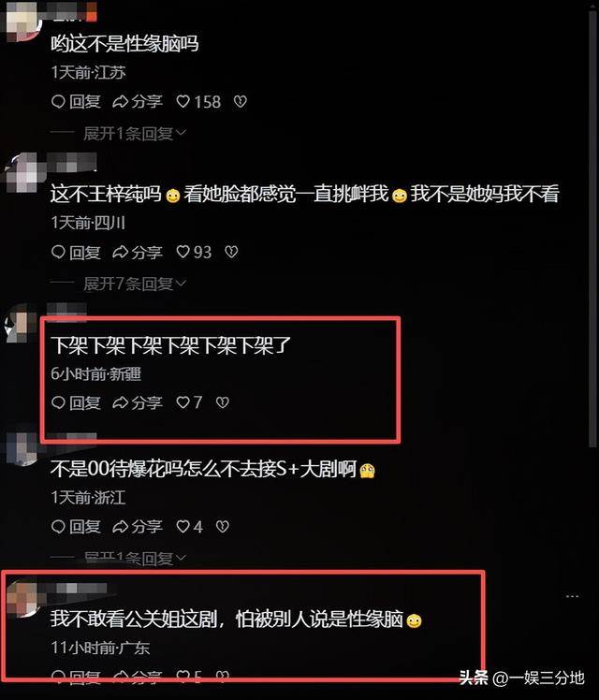Expand 展开7条回复 under Sichuan comment
Screen dimensions: 599x700
tap(135, 284)
